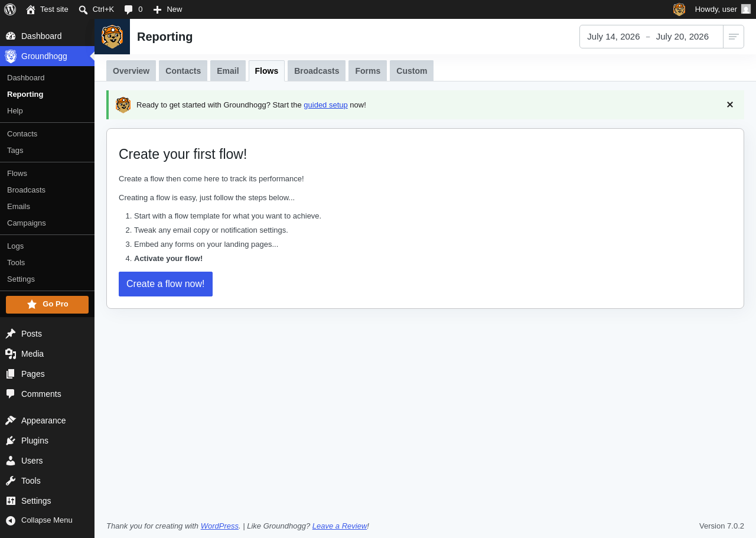Open Users in the sidebar
Screen dimensions: 756x538
tap(47, 461)
